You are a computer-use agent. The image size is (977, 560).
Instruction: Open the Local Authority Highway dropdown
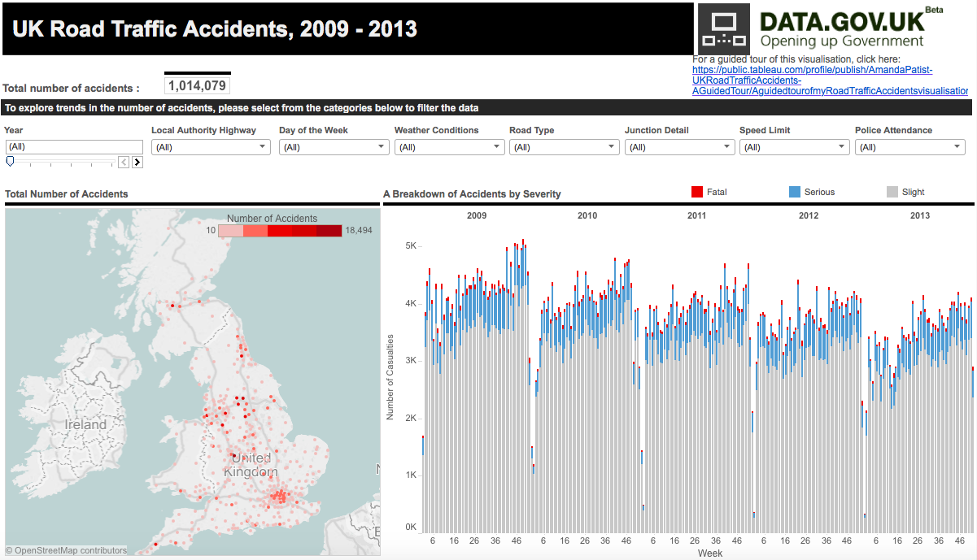[210, 147]
